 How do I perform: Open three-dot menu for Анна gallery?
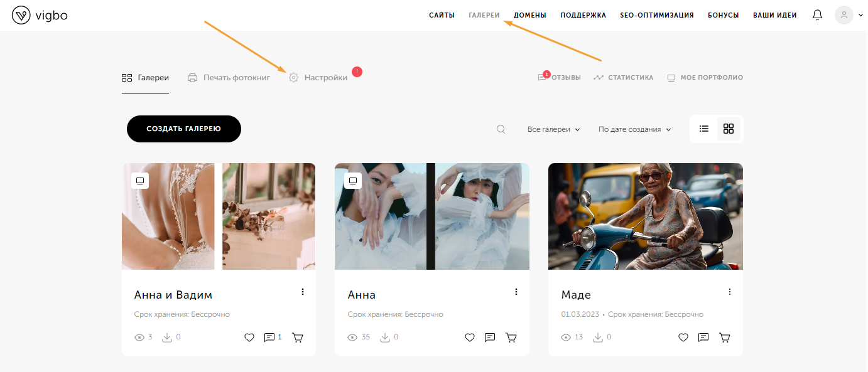516,292
